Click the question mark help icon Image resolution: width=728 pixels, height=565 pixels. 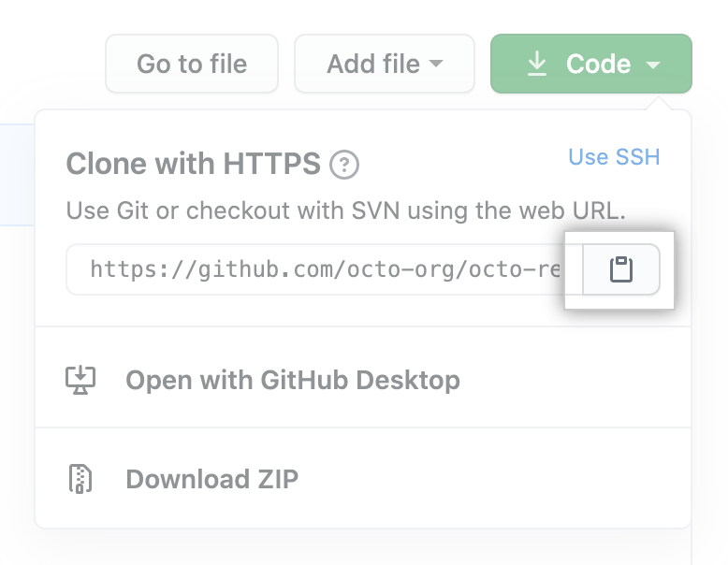pos(345,166)
